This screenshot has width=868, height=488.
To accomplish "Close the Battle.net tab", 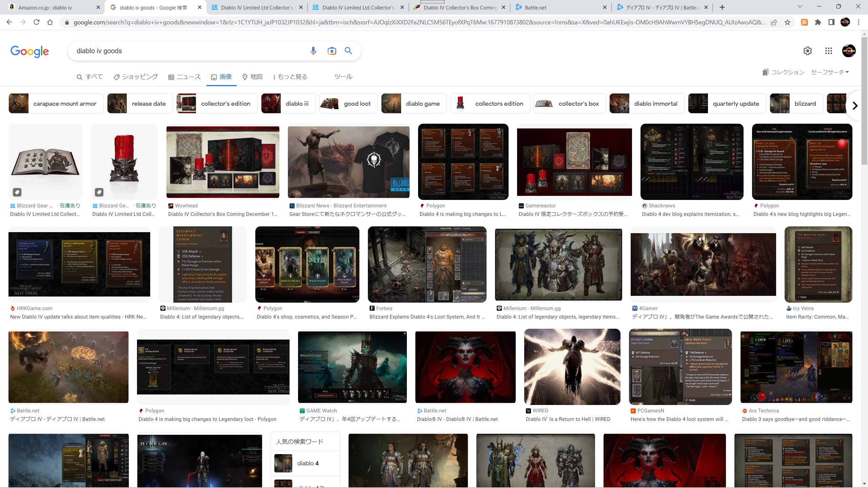I will (605, 7).
